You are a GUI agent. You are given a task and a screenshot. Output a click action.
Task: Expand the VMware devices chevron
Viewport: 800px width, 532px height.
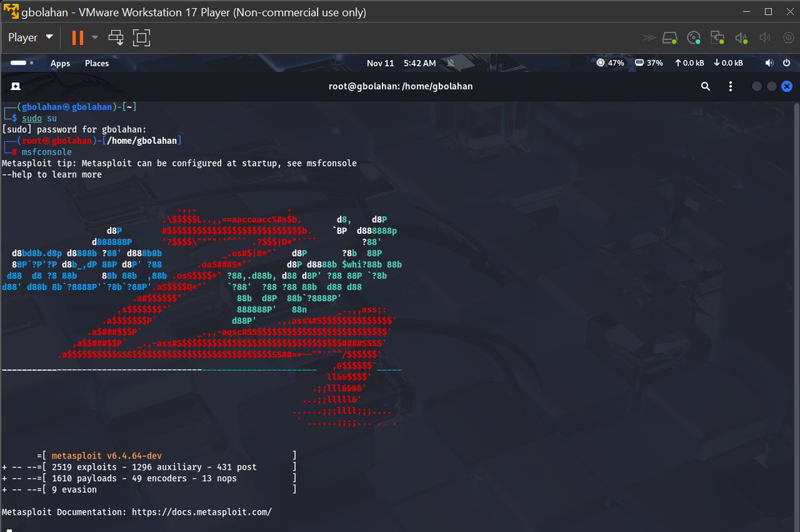(649, 38)
